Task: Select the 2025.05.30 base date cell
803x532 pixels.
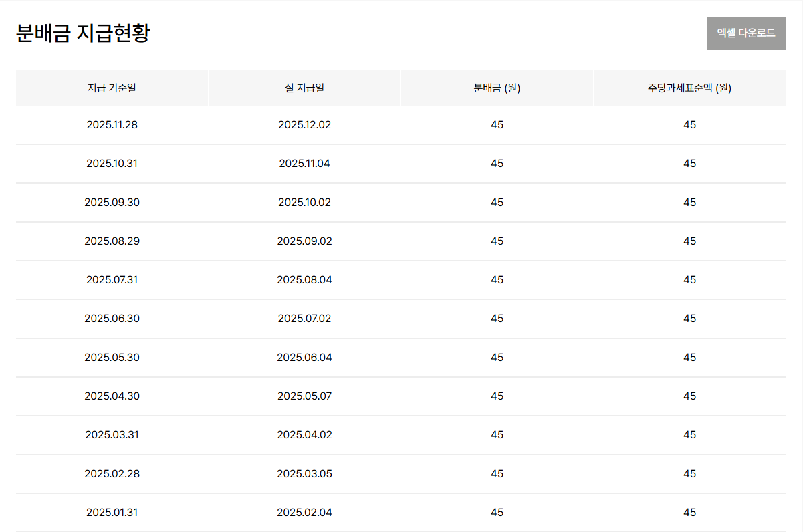Action: 112,358
